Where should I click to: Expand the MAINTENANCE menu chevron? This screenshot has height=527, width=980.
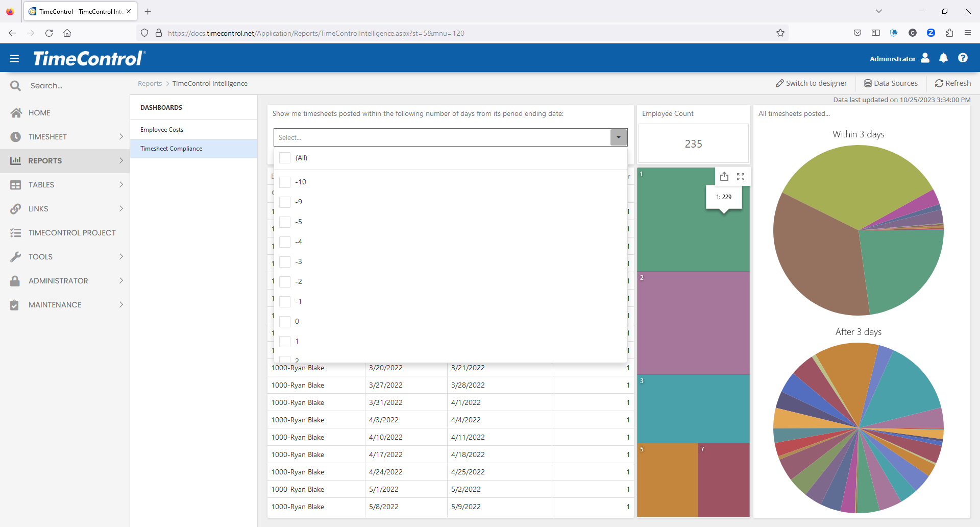click(x=121, y=304)
